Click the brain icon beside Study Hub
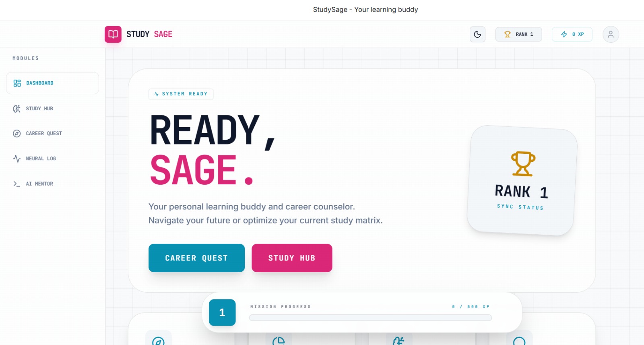The image size is (644, 345). [x=17, y=109]
